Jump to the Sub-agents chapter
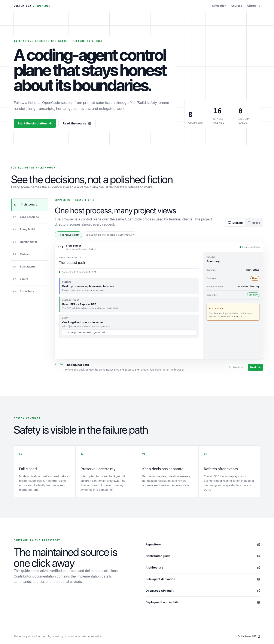 point(29,266)
